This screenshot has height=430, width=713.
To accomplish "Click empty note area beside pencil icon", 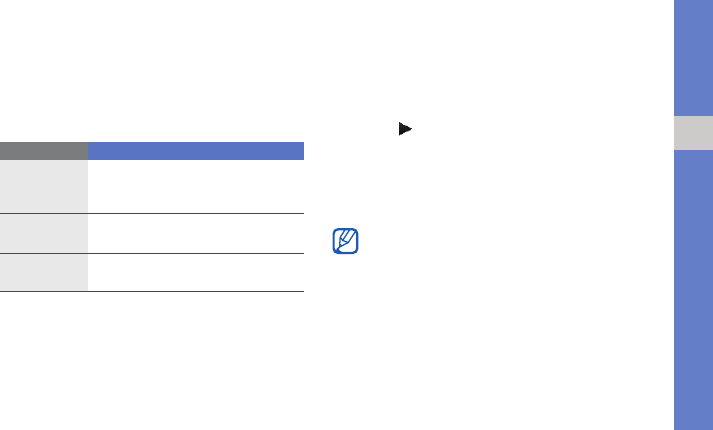I will (x=480, y=242).
